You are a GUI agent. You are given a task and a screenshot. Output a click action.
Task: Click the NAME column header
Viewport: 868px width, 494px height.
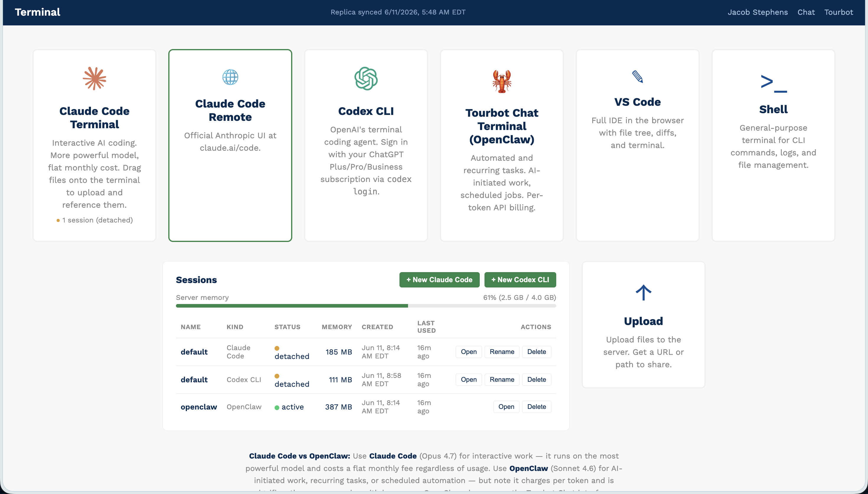pos(190,327)
